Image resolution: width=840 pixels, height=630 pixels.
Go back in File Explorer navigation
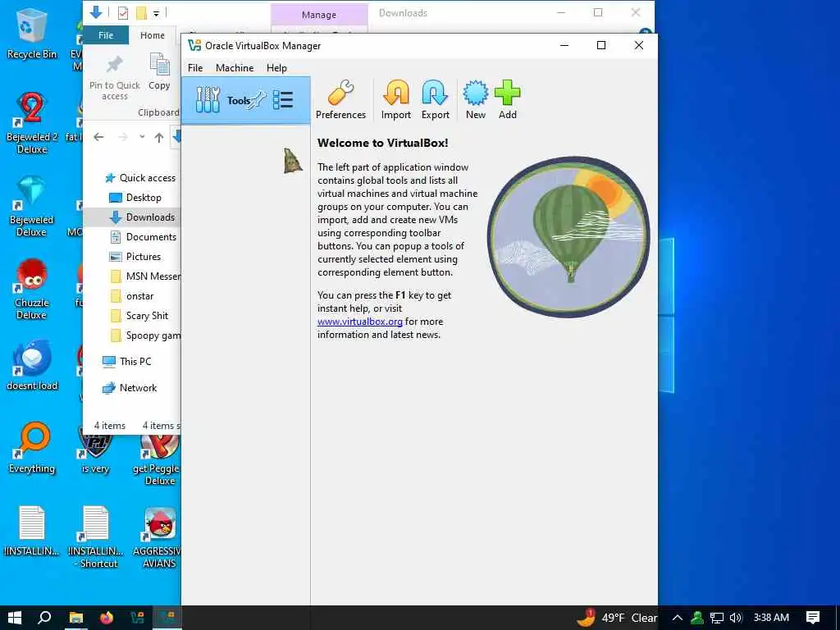pyautogui.click(x=98, y=137)
